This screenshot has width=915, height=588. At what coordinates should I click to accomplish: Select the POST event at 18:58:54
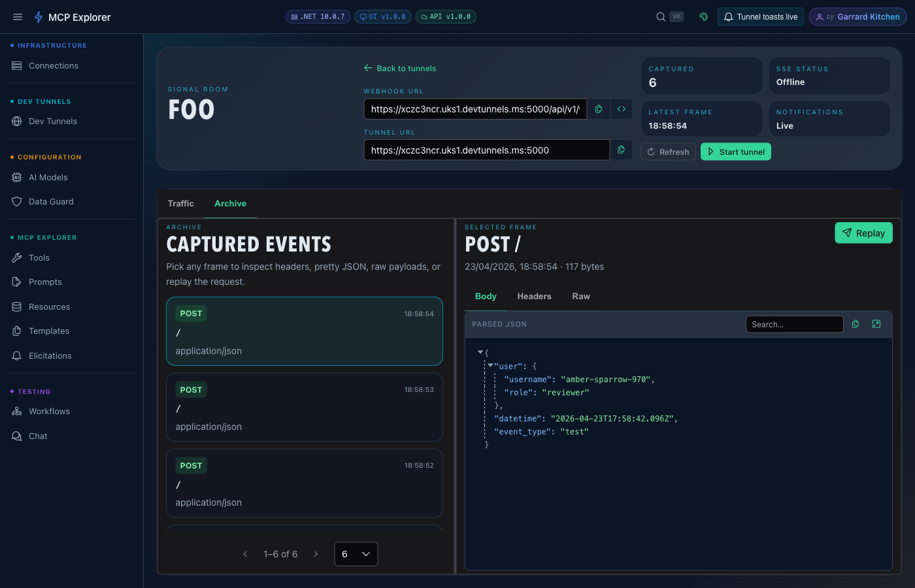tap(305, 331)
